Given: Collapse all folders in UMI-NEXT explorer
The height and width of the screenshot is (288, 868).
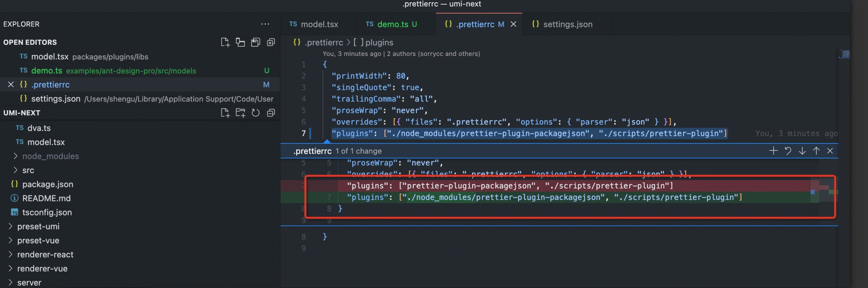Looking at the screenshot, I should click(x=271, y=113).
